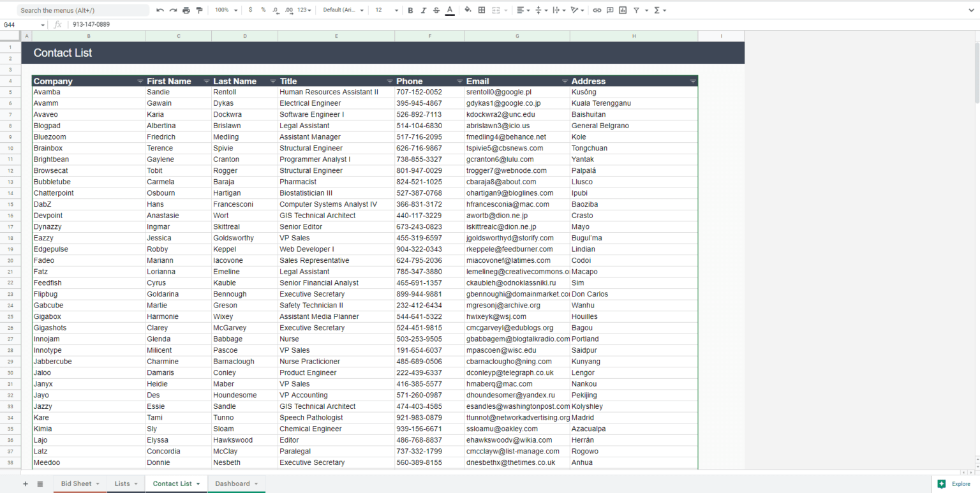Image resolution: width=980 pixels, height=493 pixels.
Task: Toggle bold formatting
Action: pyautogui.click(x=410, y=10)
